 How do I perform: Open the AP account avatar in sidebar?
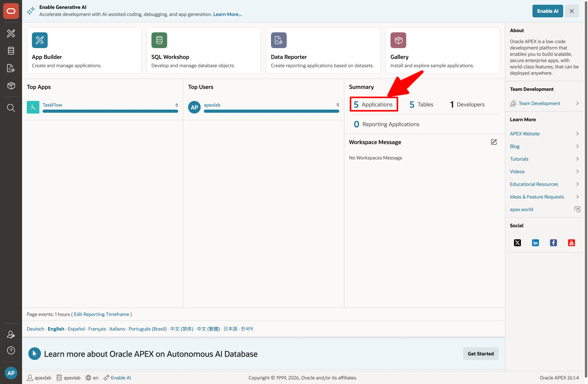tap(11, 373)
